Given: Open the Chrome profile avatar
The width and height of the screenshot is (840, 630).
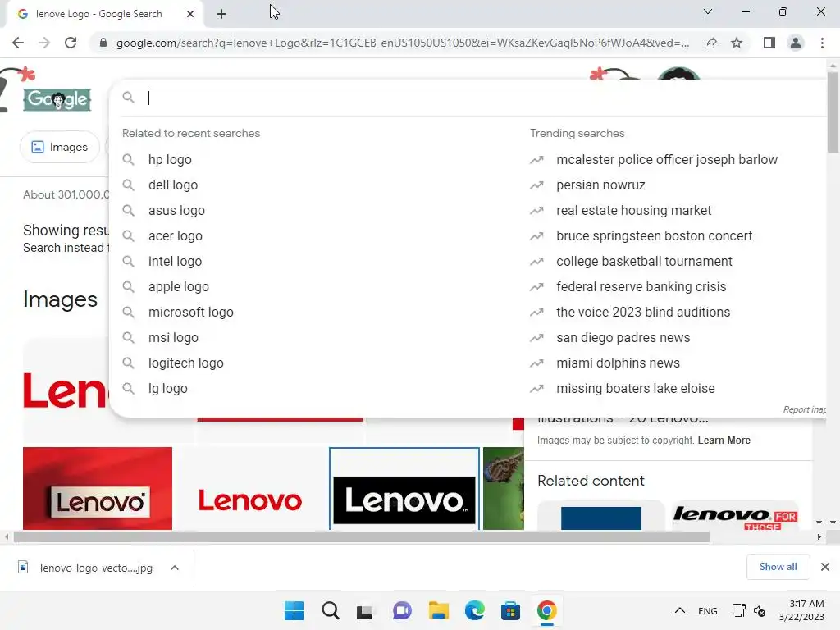Looking at the screenshot, I should click(x=796, y=43).
